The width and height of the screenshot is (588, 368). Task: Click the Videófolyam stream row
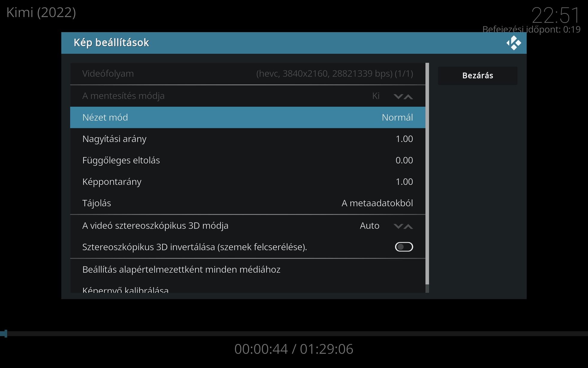coord(247,74)
